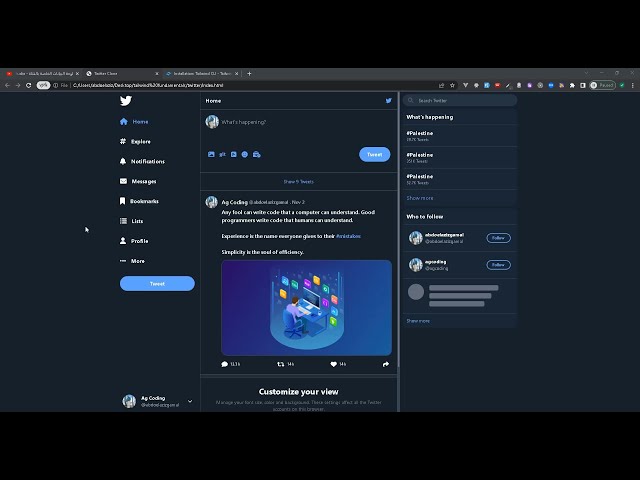Click the browser address bar URL
This screenshot has height=480, width=640.
[148, 85]
